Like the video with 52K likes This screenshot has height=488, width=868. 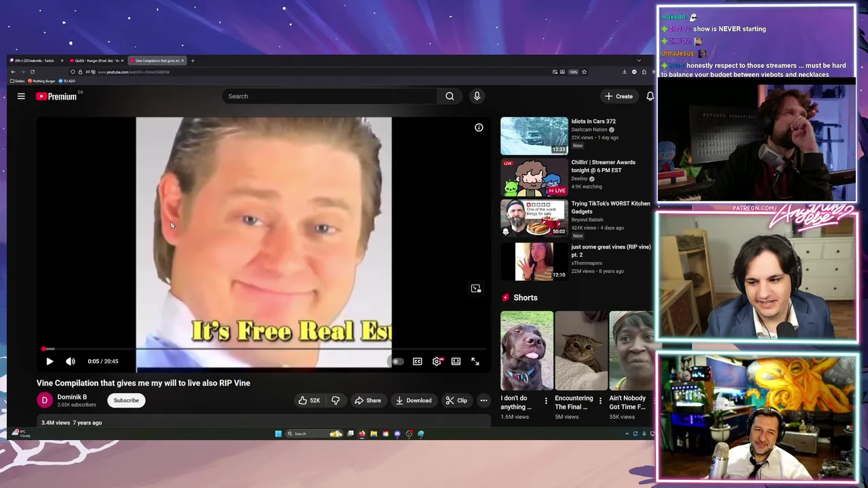coord(309,401)
